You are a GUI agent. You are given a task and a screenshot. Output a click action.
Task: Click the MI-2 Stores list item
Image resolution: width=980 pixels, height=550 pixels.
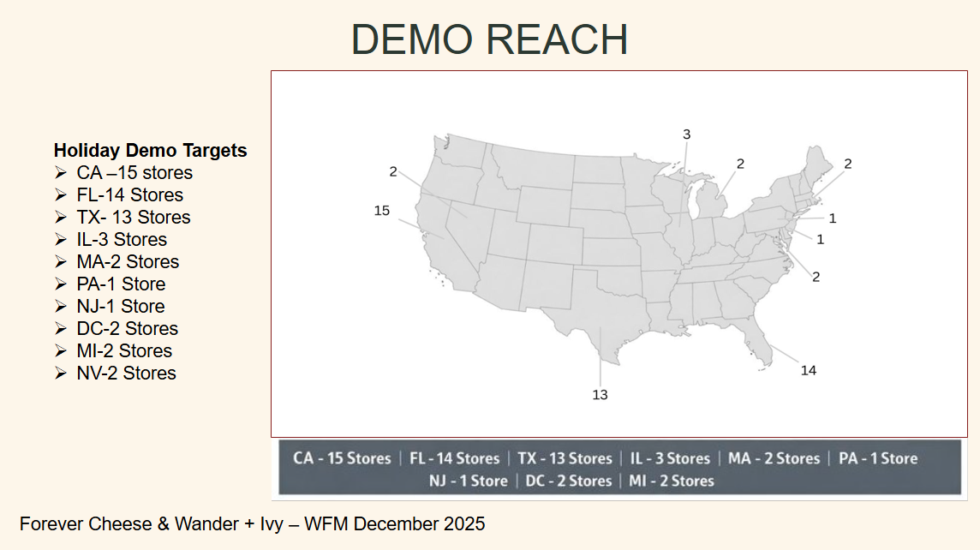(124, 351)
